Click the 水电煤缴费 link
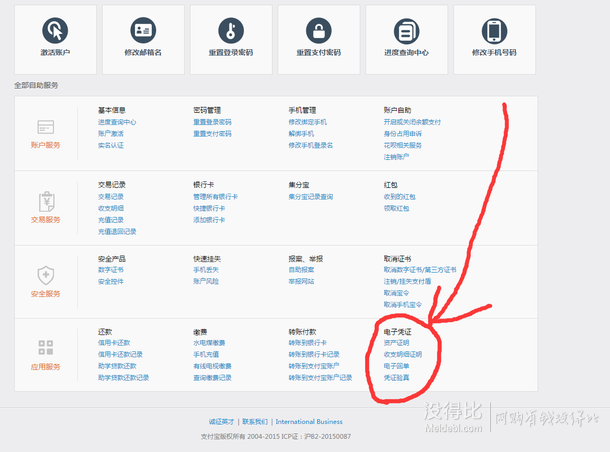Image resolution: width=610 pixels, height=452 pixels. pyautogui.click(x=209, y=343)
